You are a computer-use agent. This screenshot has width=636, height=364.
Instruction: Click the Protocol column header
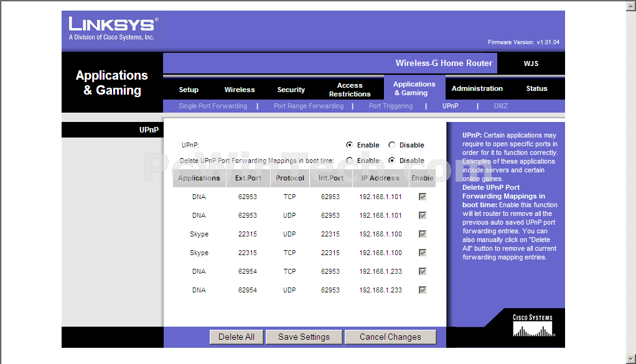[289, 178]
